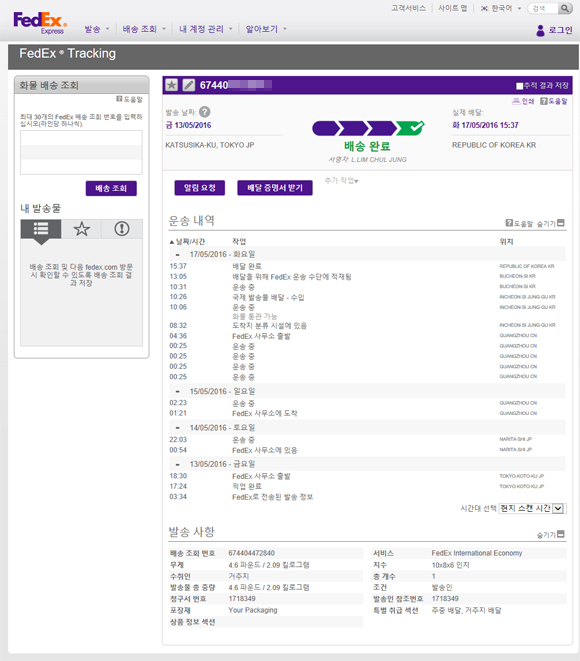Click the pencil edit icon beside tracking number
This screenshot has width=580, height=661.
(188, 85)
